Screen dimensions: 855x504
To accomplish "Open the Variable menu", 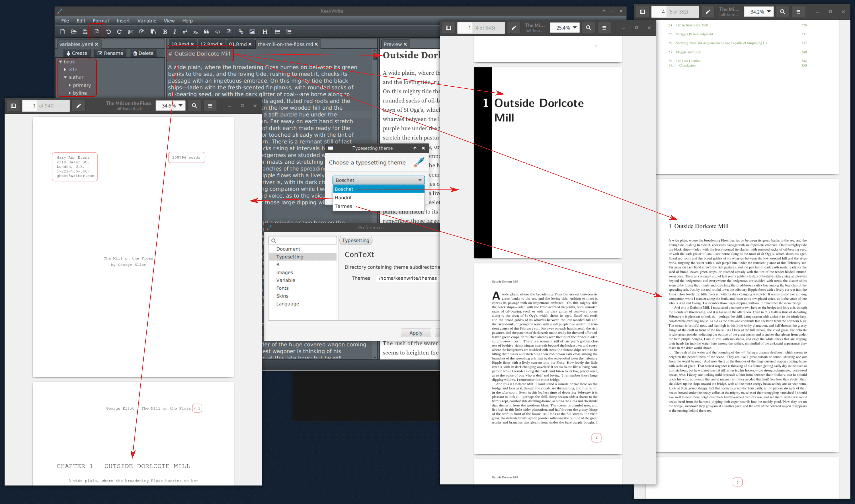I will [146, 21].
